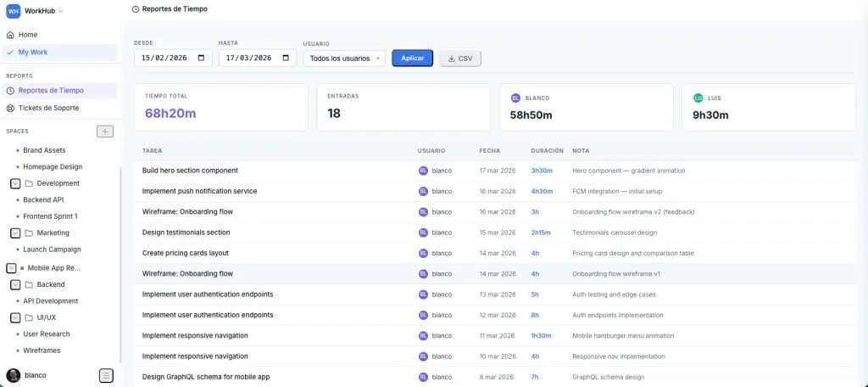Click the Luis avatar in summary card
The image size is (868, 387).
point(698,98)
